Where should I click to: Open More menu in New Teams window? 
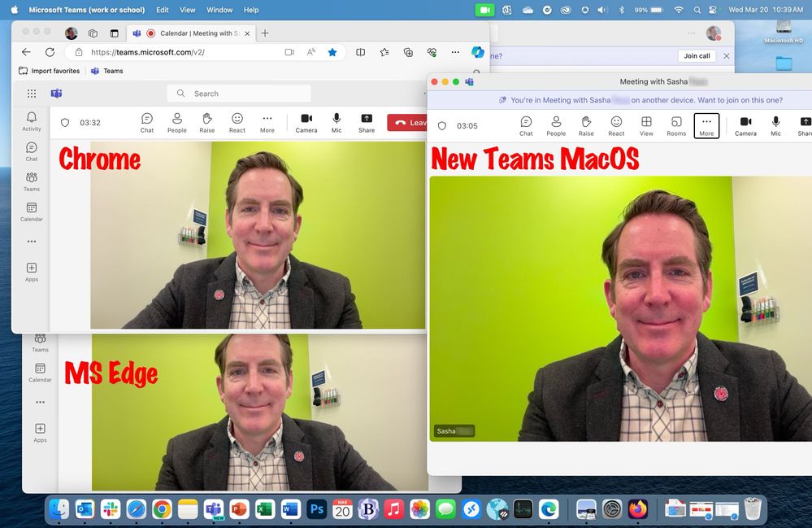click(706, 126)
